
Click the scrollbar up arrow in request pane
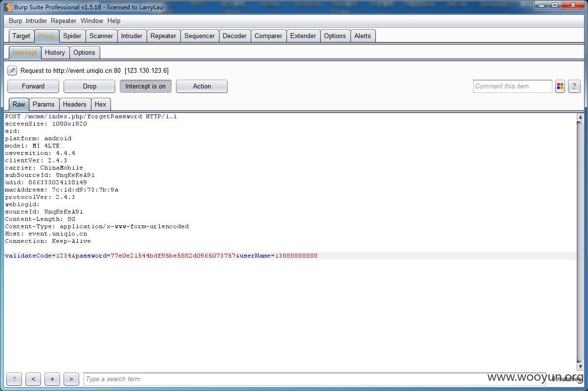(580, 117)
